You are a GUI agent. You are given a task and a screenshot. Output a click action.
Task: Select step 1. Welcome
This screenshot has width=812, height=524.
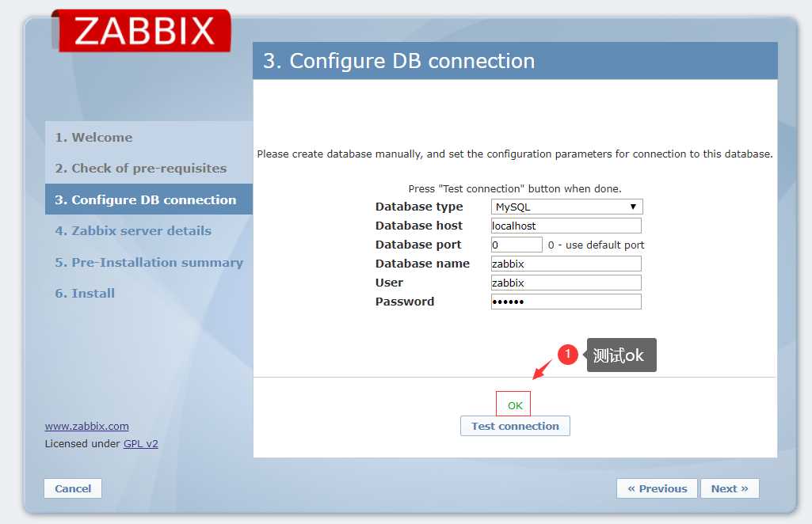93,138
